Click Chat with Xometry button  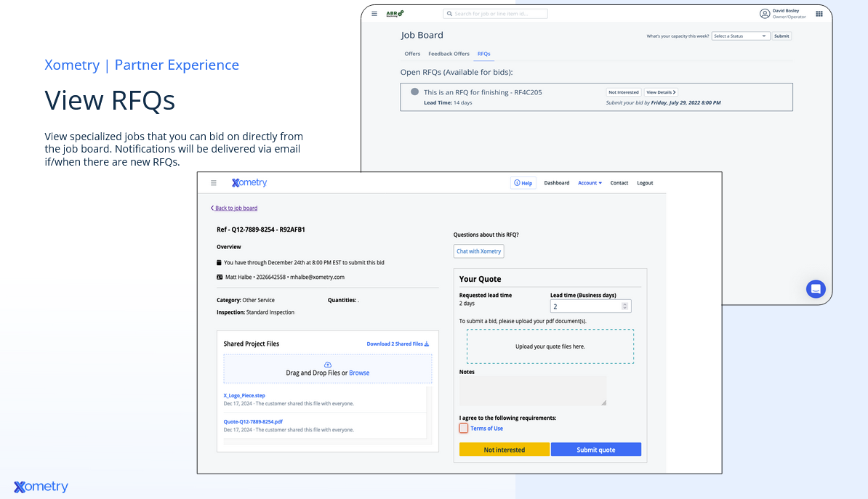tap(479, 251)
